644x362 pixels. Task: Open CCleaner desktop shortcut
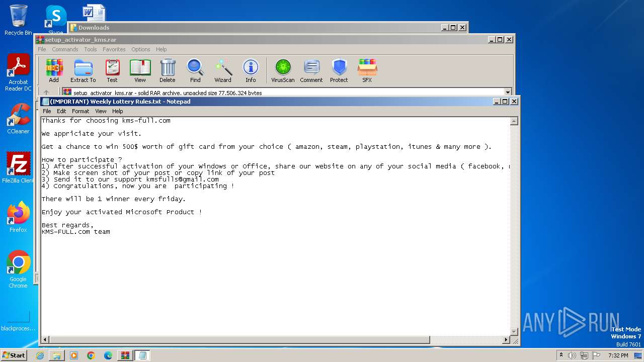(18, 119)
